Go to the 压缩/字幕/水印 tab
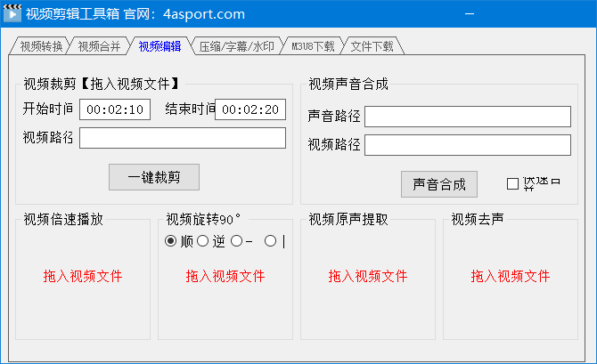The image size is (597, 364). (x=236, y=46)
